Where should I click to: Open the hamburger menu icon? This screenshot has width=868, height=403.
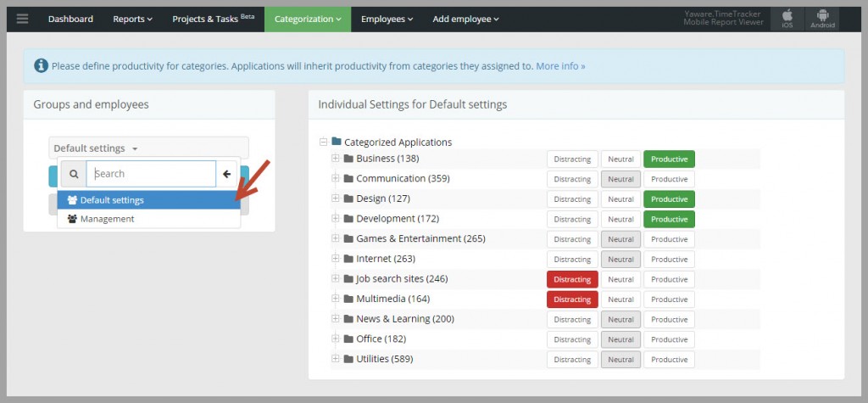(22, 19)
